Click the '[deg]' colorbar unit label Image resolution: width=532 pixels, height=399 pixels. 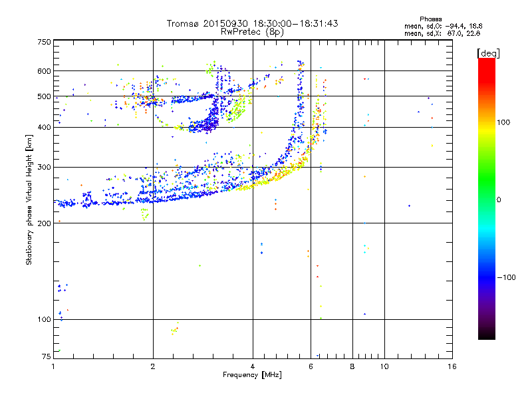click(488, 53)
